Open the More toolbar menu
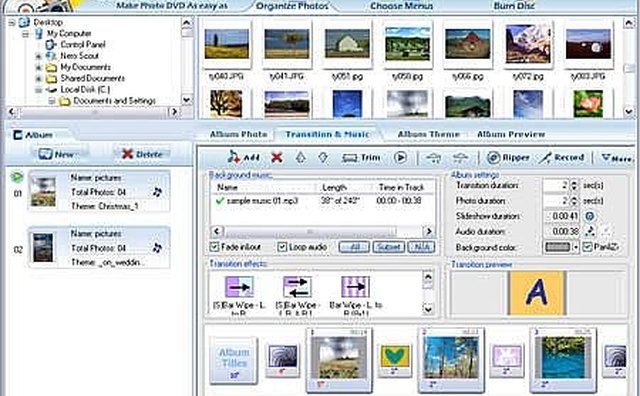 617,158
